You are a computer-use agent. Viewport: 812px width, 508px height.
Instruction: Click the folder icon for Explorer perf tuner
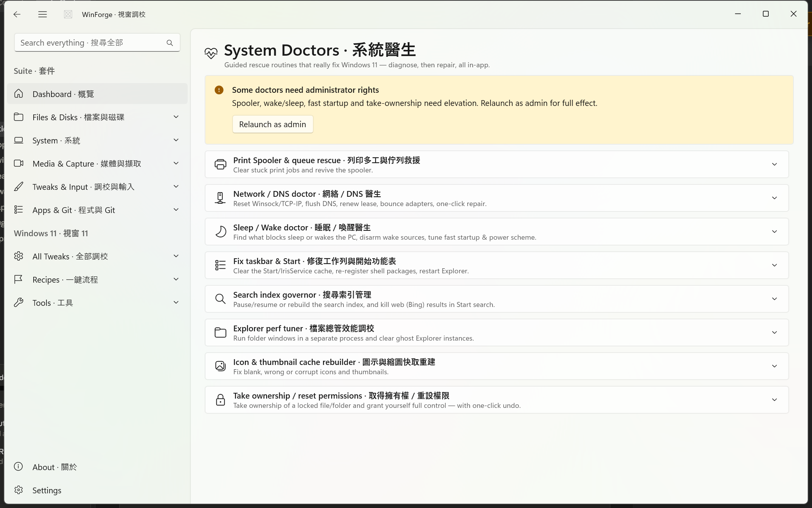click(221, 332)
